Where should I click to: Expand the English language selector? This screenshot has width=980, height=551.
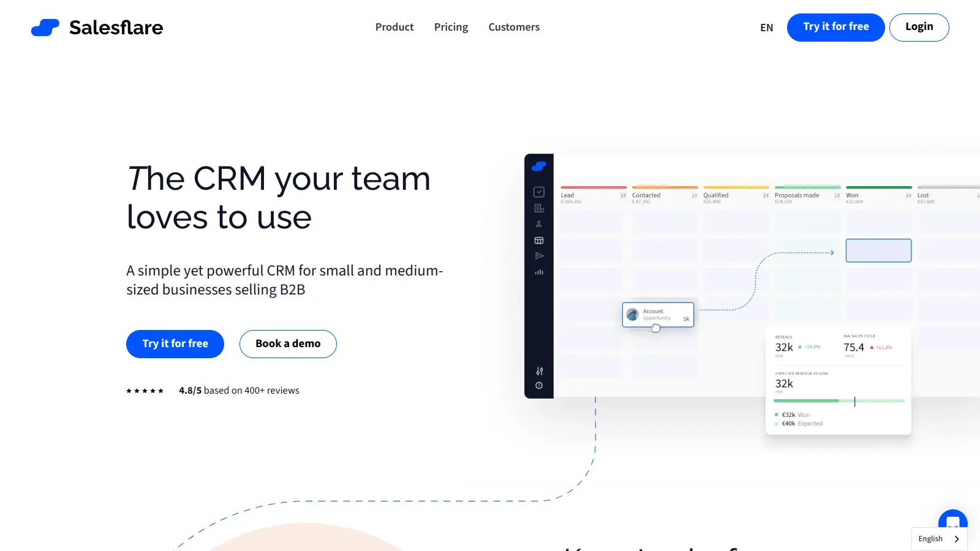click(938, 539)
